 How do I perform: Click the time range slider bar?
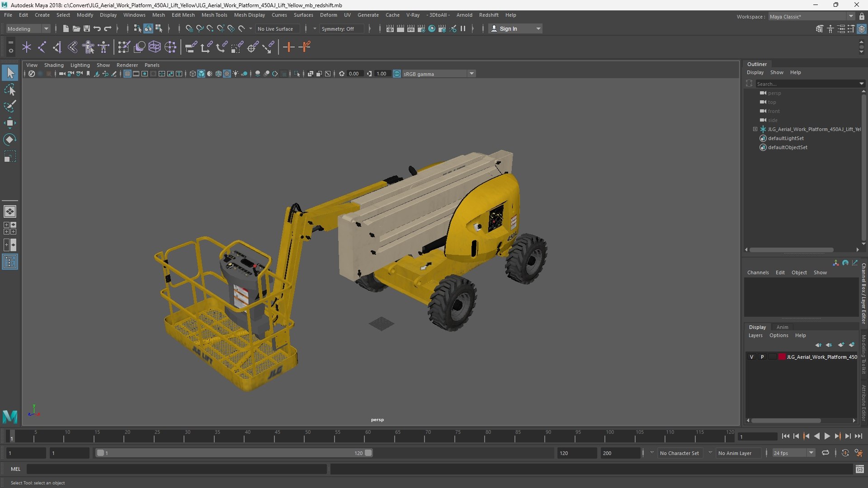[234, 453]
